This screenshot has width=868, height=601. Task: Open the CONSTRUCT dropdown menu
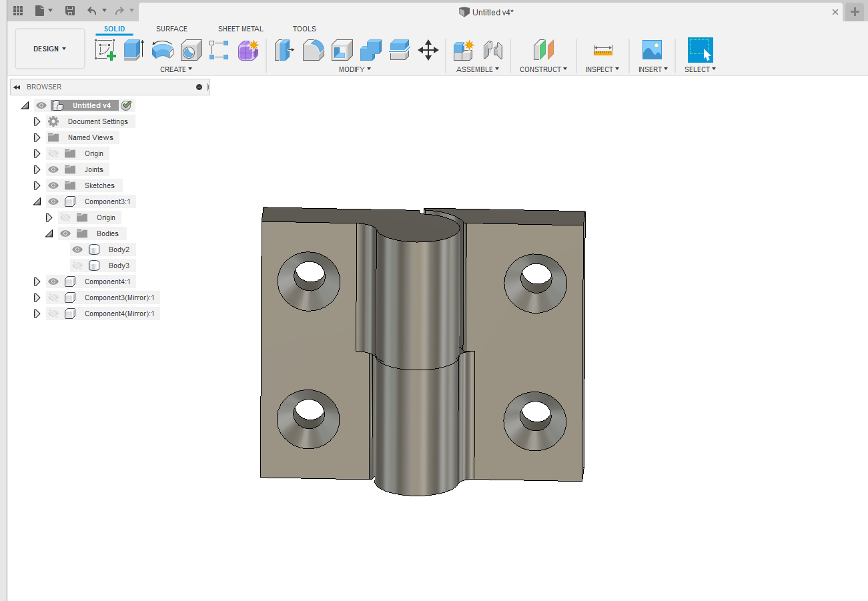pyautogui.click(x=544, y=69)
